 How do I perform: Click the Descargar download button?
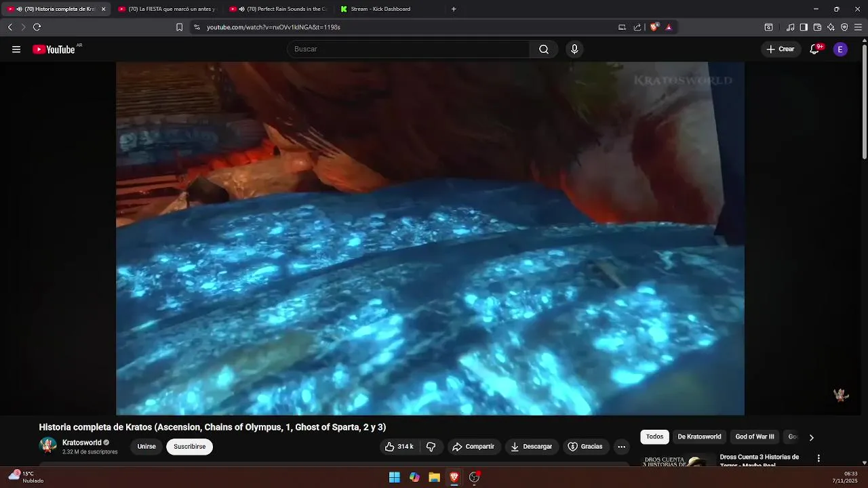pos(531,447)
